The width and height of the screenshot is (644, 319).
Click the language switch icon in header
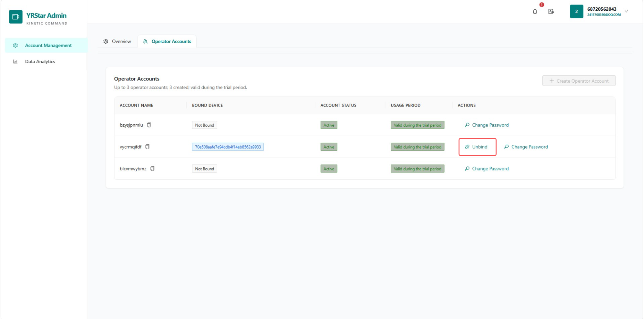[x=551, y=11]
